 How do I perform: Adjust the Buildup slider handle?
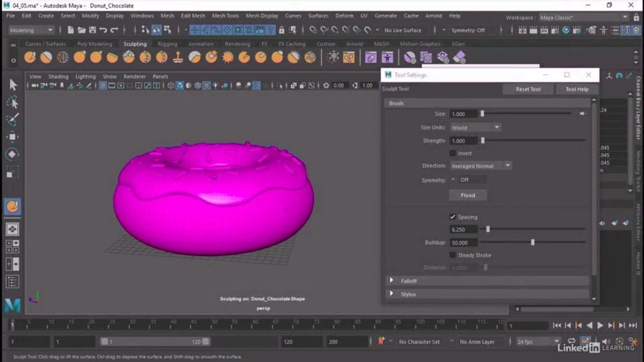(532, 242)
